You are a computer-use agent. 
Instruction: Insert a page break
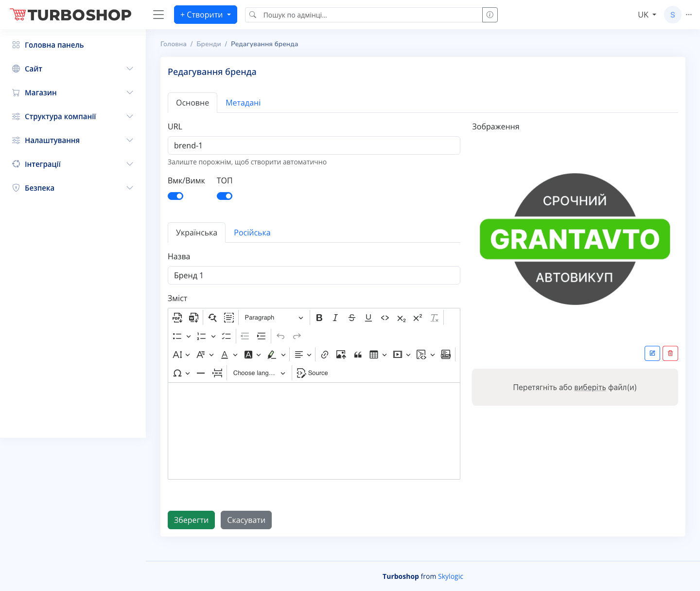coord(217,373)
